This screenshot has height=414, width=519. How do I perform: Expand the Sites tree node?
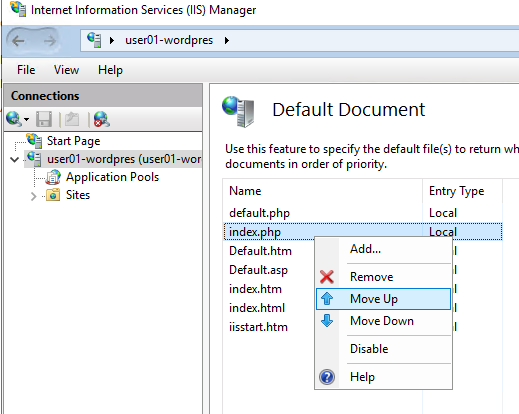(x=33, y=196)
